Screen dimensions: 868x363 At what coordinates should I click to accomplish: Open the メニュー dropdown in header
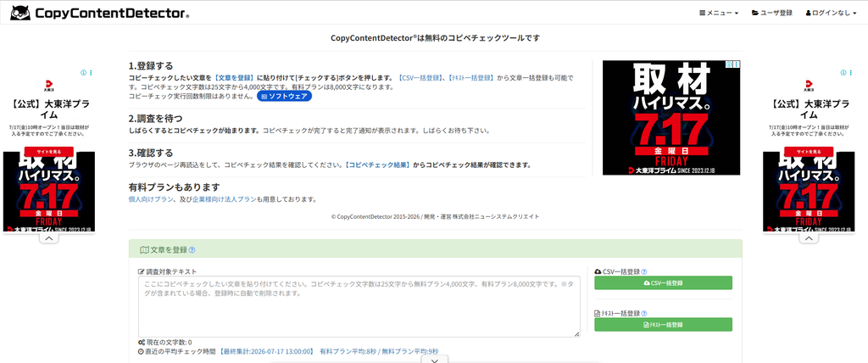point(719,13)
